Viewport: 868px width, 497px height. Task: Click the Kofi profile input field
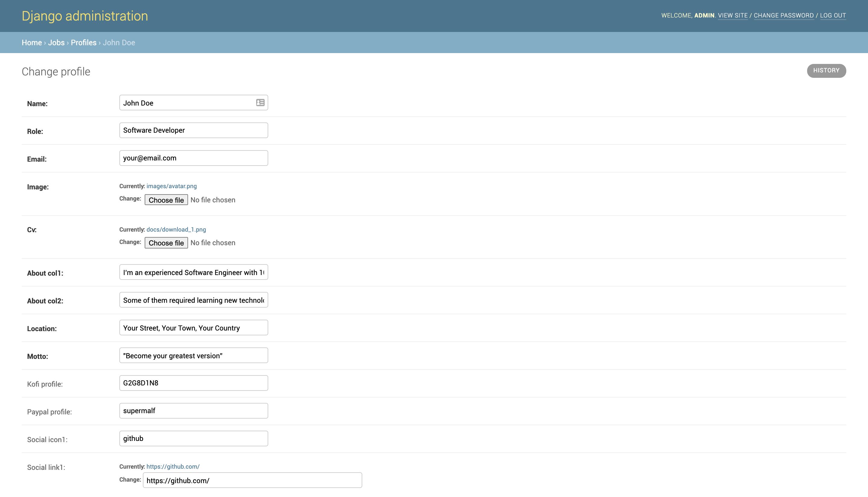pos(193,383)
